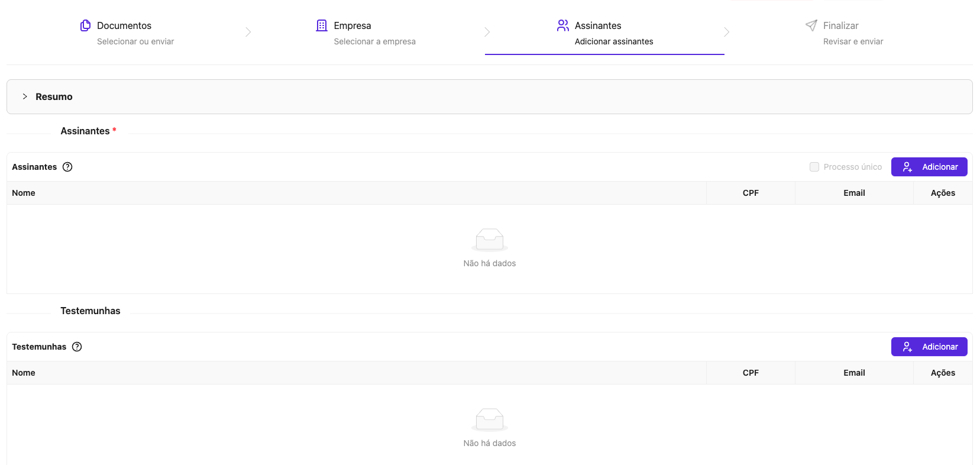Click the Empresa building icon
980x465 pixels.
tap(322, 25)
